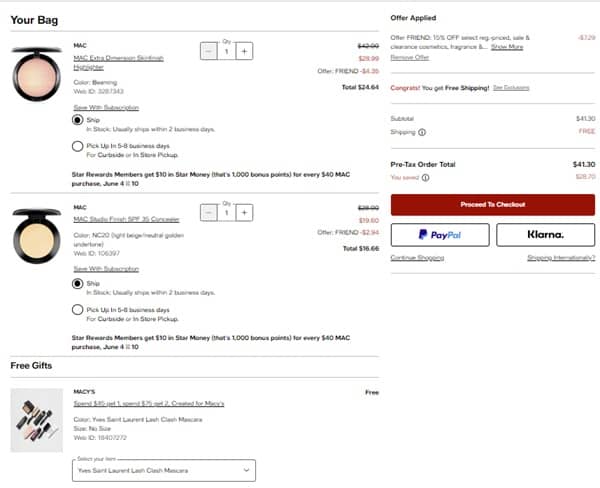The height and width of the screenshot is (488, 600).
Task: Decrease quantity of MAC Skinfinish Highlighter
Action: [x=208, y=50]
